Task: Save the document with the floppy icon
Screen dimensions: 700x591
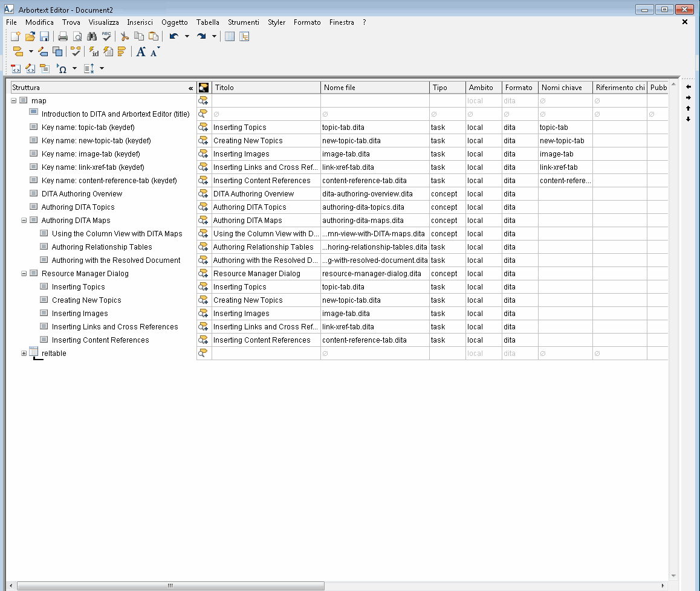Action: tap(44, 37)
